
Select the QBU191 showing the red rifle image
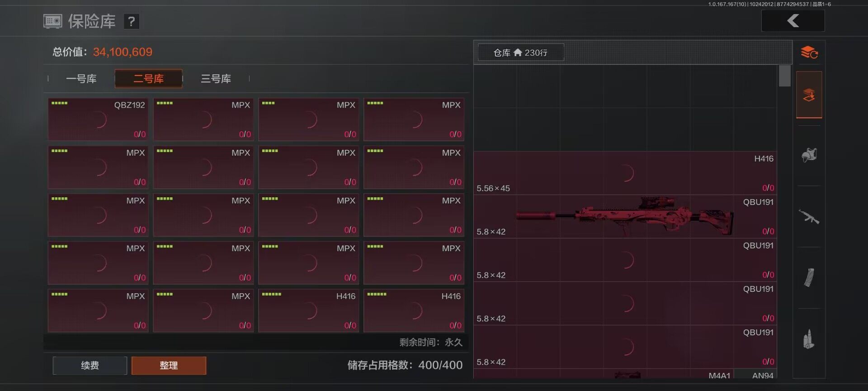[625, 216]
